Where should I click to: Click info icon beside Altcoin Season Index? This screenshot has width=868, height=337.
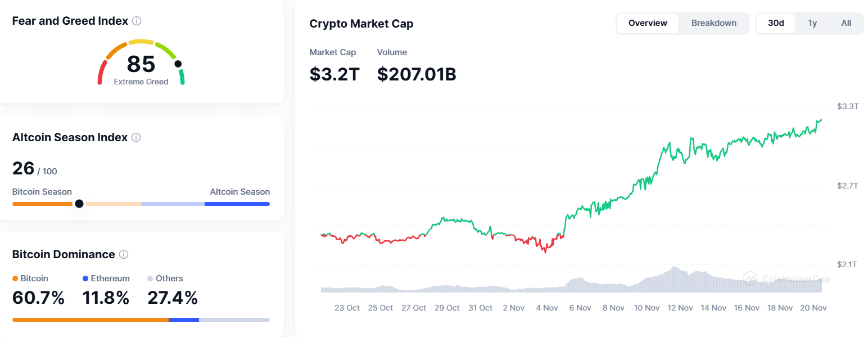(x=136, y=137)
